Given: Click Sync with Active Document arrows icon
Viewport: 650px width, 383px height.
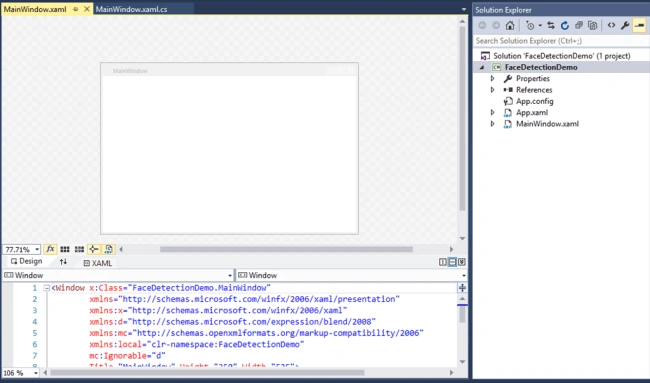Looking at the screenshot, I should pos(551,26).
